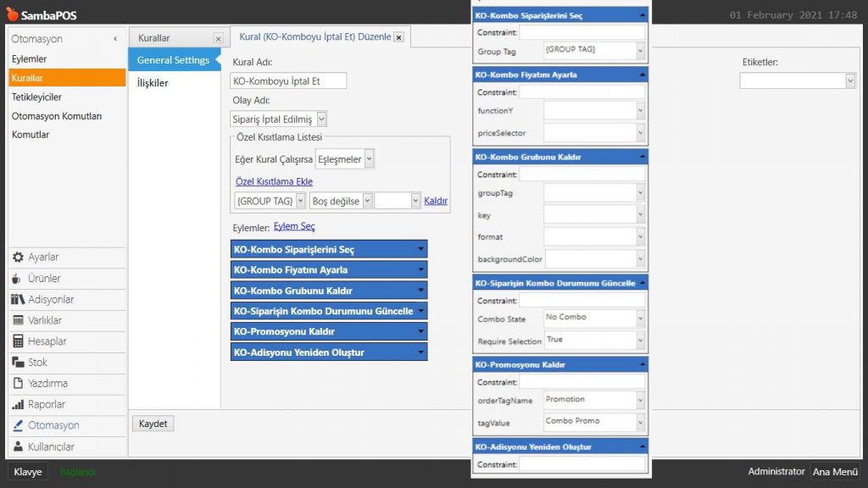Click the Kaydet button

(153, 424)
